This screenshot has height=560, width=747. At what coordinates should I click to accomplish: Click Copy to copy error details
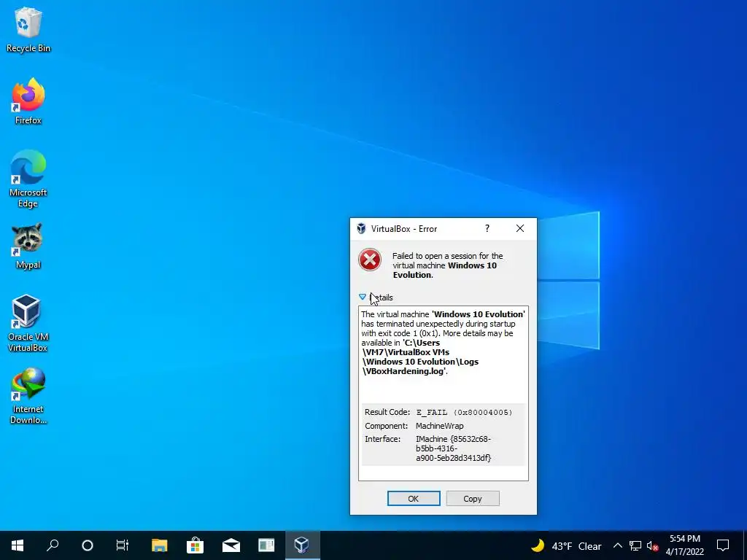pos(473,499)
